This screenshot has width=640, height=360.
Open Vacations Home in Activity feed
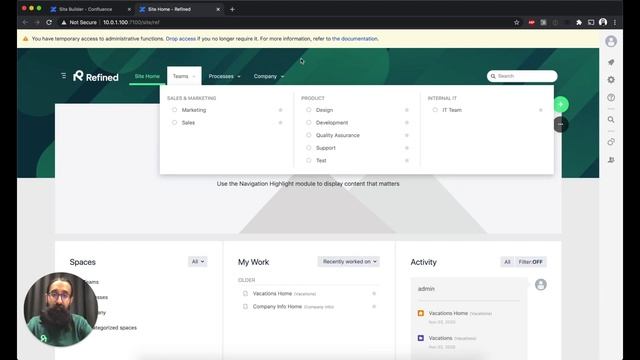(448, 313)
